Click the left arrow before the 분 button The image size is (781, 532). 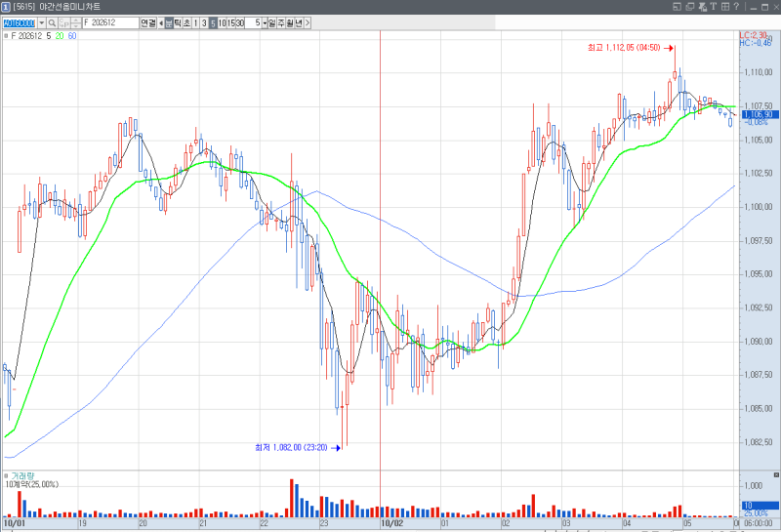click(x=161, y=22)
